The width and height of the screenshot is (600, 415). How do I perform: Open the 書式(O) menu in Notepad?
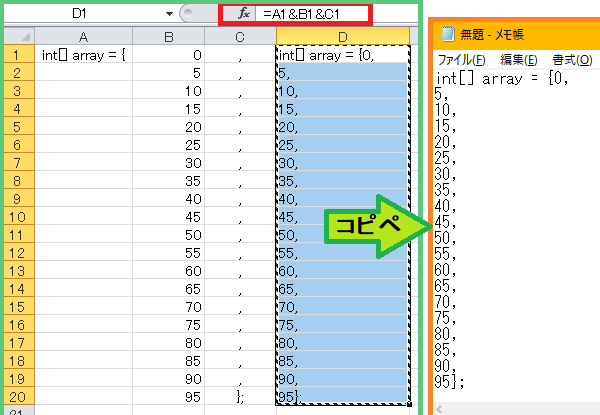point(569,60)
